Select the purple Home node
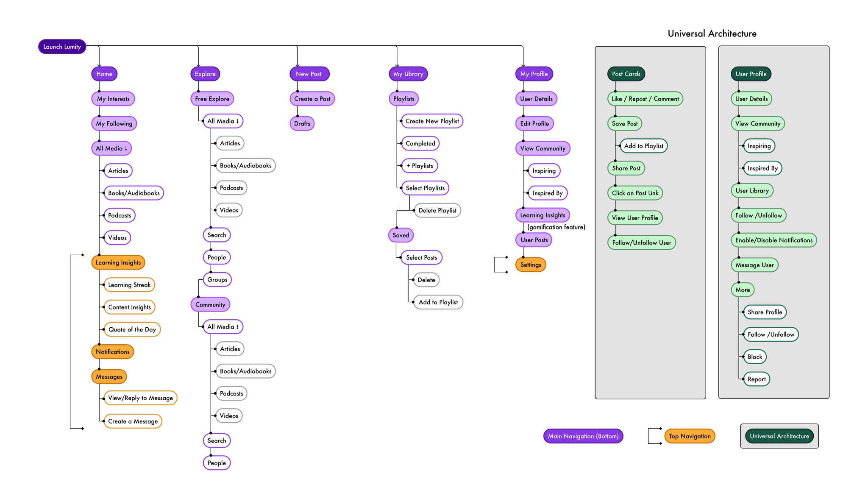Image resolution: width=868 pixels, height=496 pixels. (104, 74)
